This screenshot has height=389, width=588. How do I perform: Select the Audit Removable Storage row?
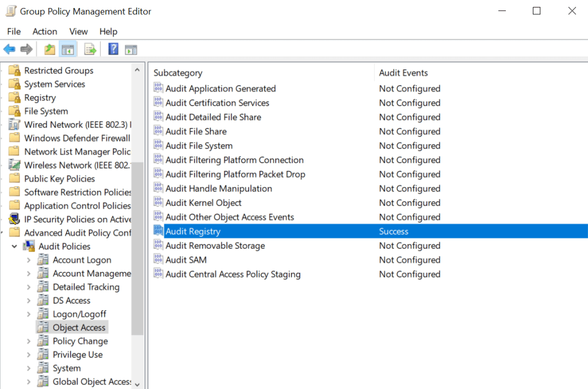(x=215, y=245)
